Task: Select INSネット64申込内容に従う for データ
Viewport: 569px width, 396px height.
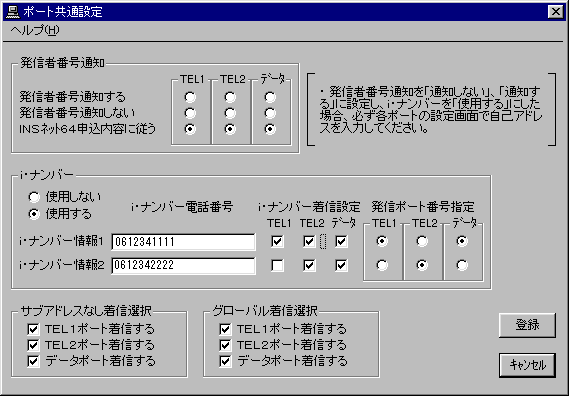Action: [x=270, y=129]
